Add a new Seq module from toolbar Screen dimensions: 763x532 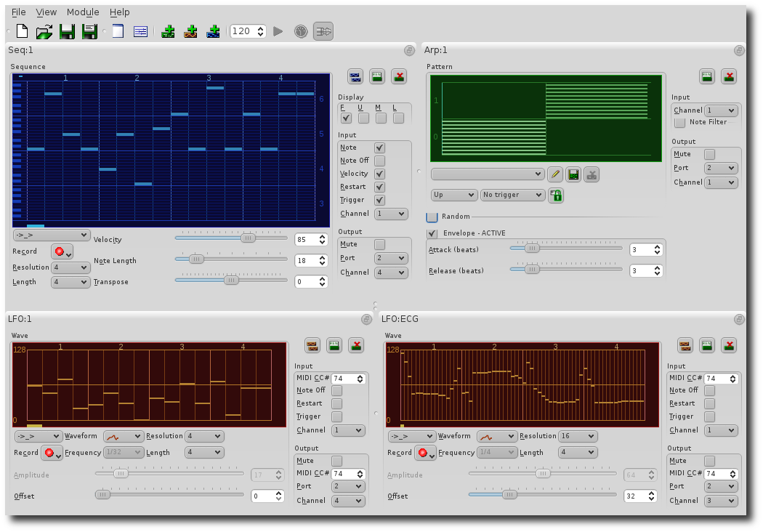pos(213,31)
